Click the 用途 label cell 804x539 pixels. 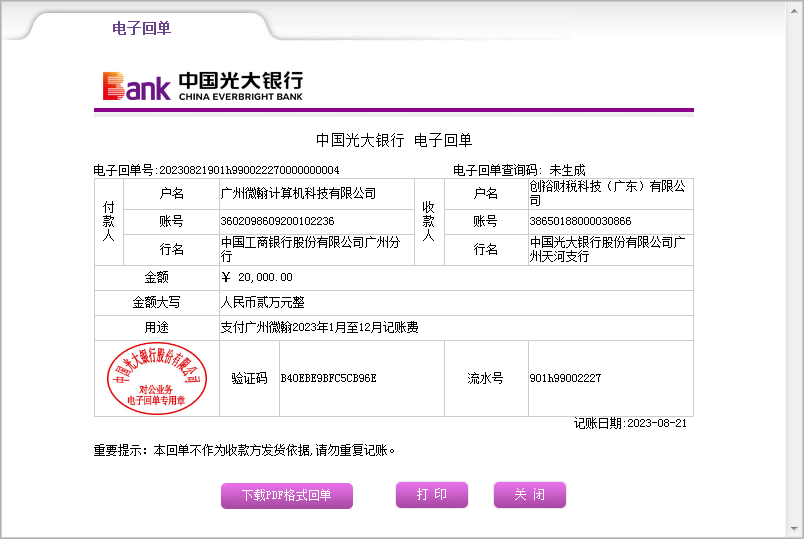click(157, 327)
